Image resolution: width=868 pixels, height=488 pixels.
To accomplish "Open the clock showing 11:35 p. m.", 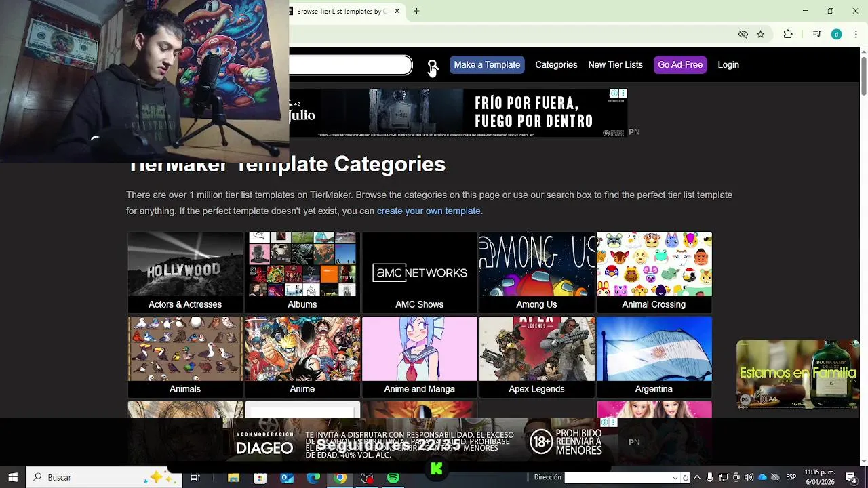I will pyautogui.click(x=820, y=477).
